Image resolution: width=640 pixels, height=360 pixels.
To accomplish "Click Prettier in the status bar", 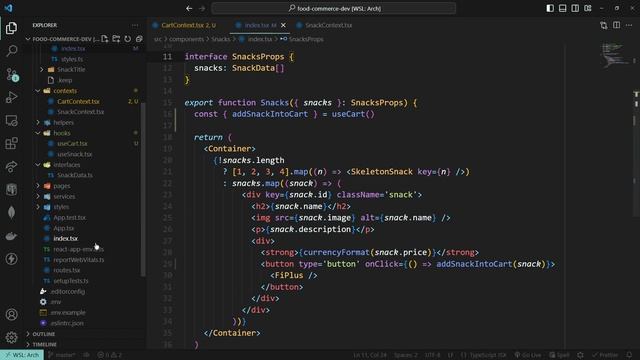I will pos(605,355).
